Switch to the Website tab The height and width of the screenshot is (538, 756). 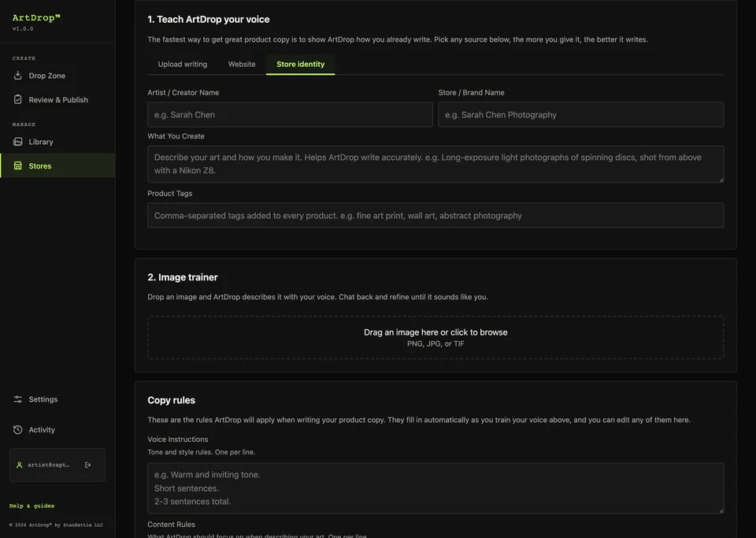[x=242, y=64]
